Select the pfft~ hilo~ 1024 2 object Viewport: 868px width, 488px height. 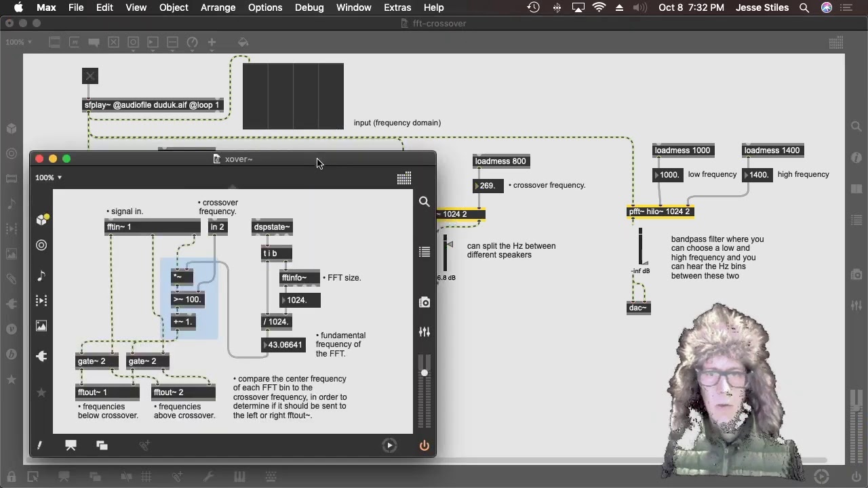660,212
